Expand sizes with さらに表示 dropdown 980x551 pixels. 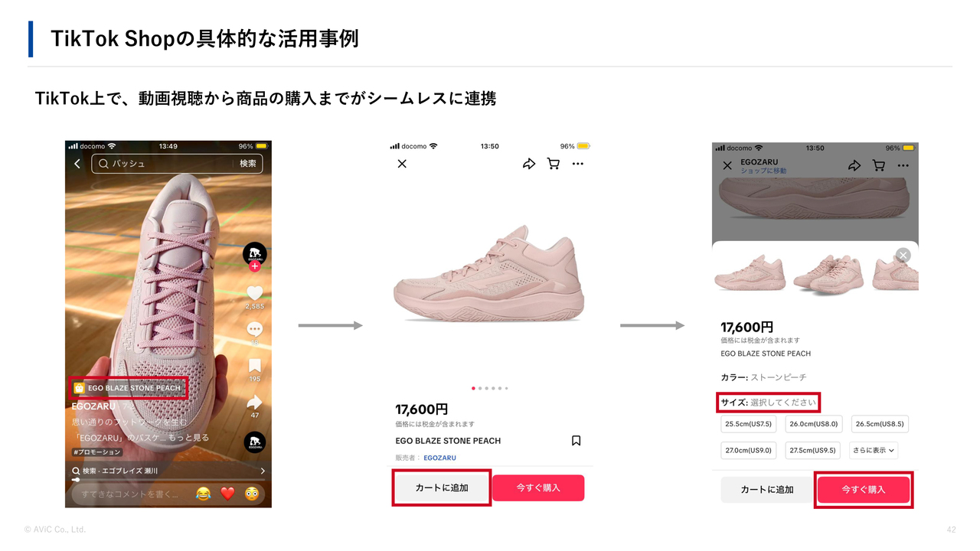[874, 450]
